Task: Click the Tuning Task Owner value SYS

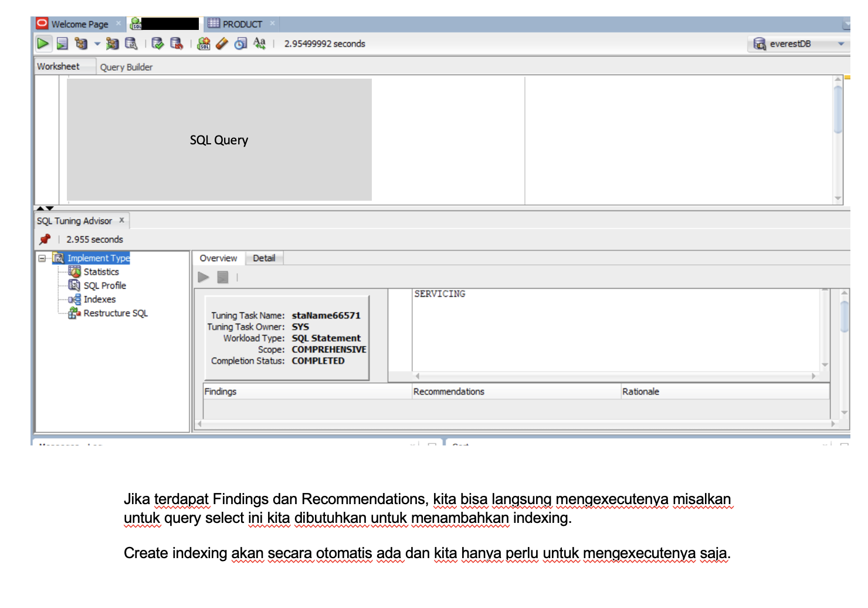Action: [300, 327]
